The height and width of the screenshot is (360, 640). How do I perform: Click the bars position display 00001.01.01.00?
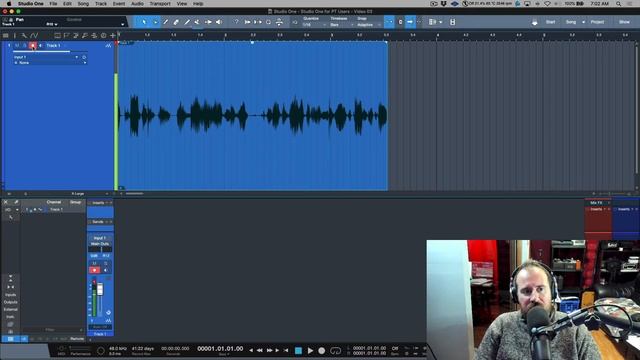pos(220,349)
